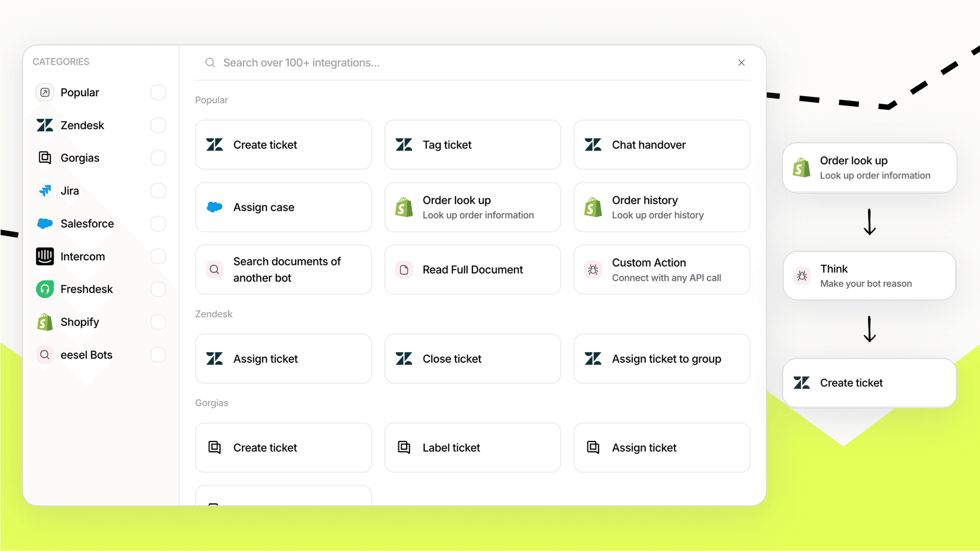The width and height of the screenshot is (980, 551).
Task: Enable the Gorgias category filter checkbox
Action: click(x=158, y=158)
